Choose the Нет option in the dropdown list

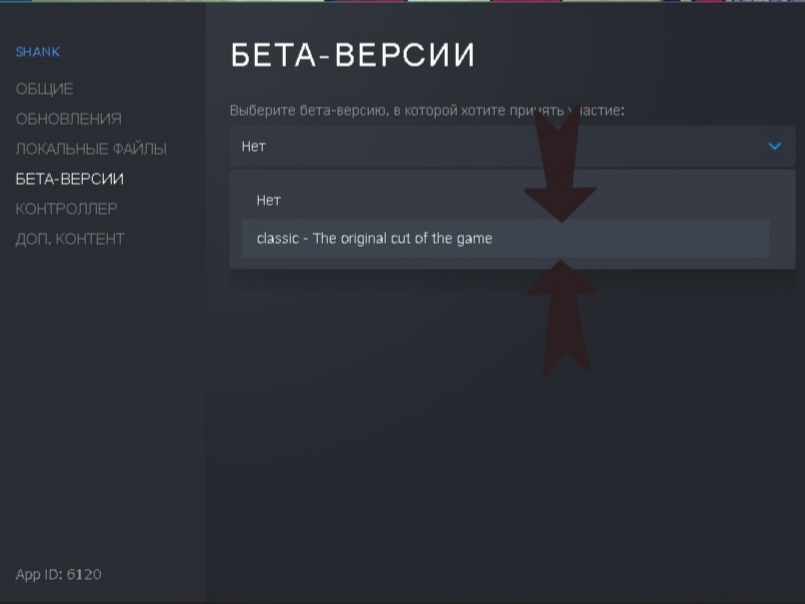pyautogui.click(x=269, y=200)
